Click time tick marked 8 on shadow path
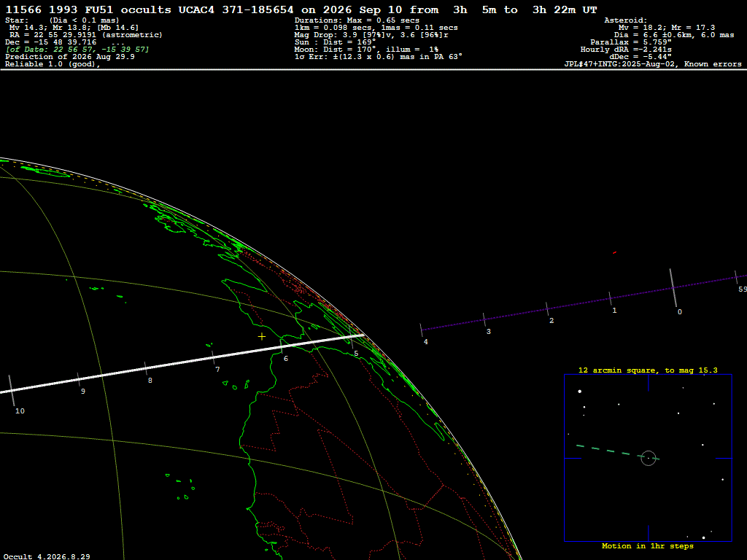 (146, 368)
